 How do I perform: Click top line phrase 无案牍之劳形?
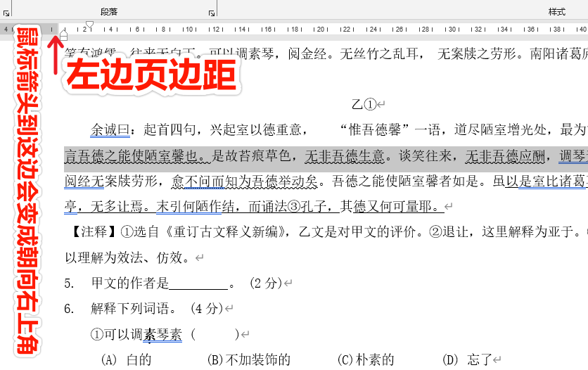coord(477,54)
